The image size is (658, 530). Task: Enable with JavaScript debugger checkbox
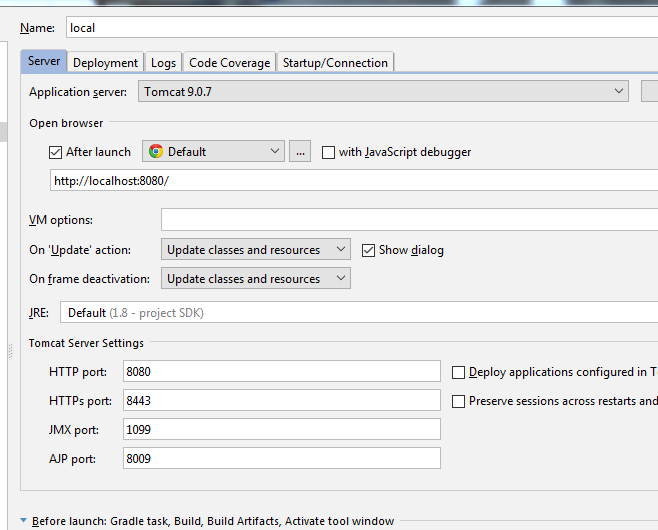coord(328,152)
